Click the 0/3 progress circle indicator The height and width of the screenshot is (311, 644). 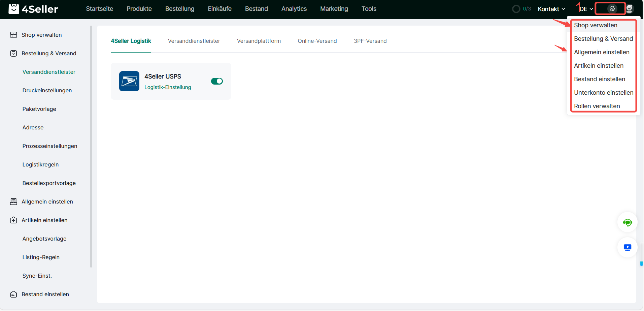point(516,9)
